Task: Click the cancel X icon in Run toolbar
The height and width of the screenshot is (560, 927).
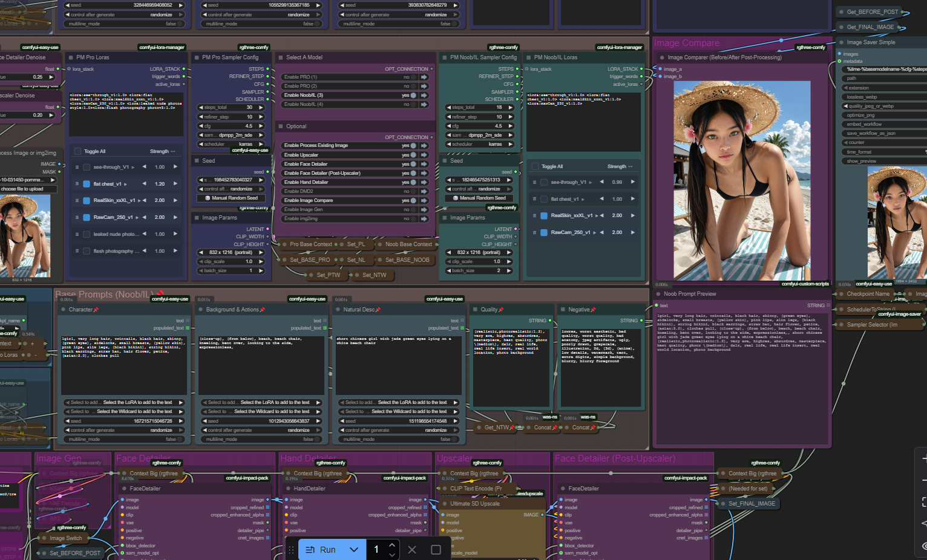Action: [x=412, y=550]
